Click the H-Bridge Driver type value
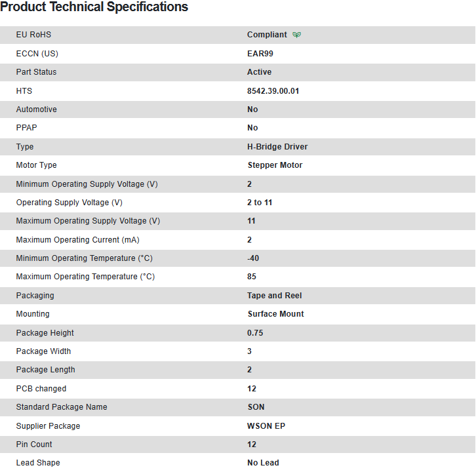This screenshot has height=474, width=476. [277, 147]
